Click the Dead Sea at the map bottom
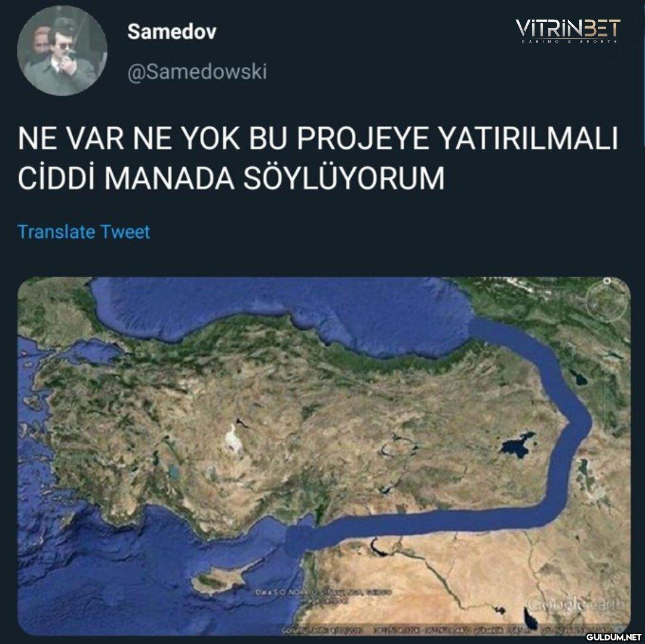Image resolution: width=645 pixels, height=644 pixels. (x=529, y=619)
